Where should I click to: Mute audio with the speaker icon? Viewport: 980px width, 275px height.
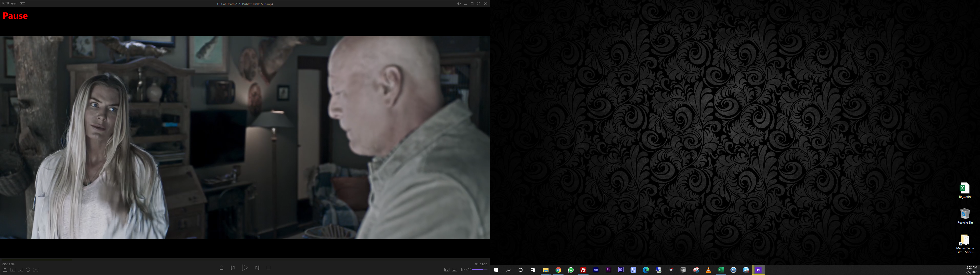tap(469, 270)
